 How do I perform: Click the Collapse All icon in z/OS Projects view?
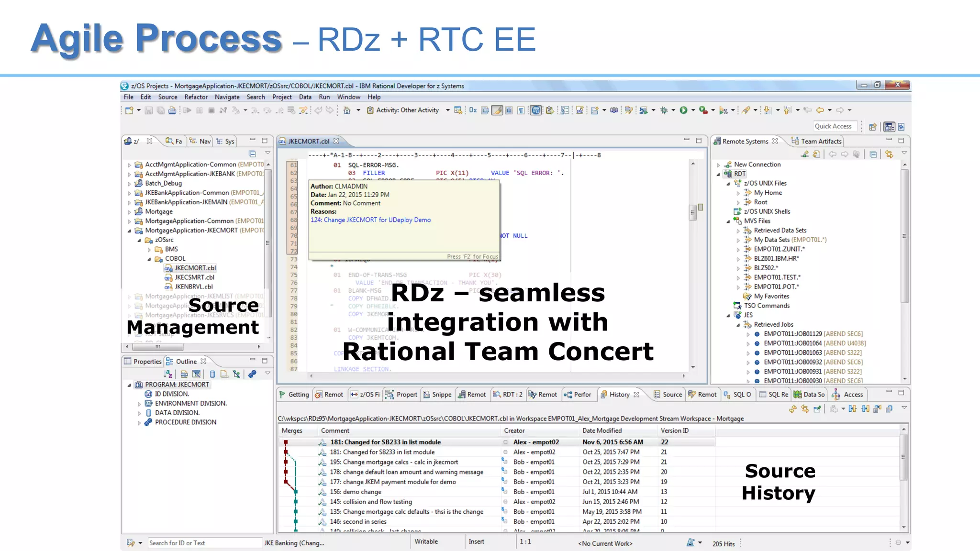click(x=253, y=154)
